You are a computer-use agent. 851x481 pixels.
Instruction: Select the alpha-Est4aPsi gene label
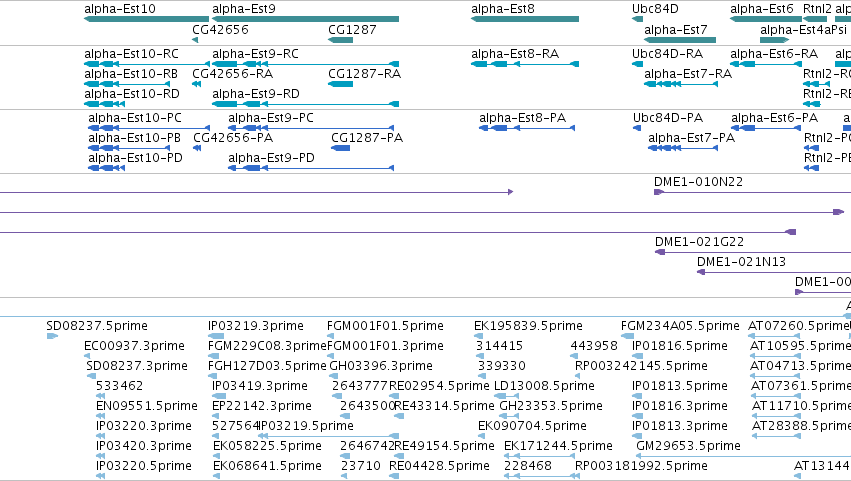pyautogui.click(x=803, y=29)
